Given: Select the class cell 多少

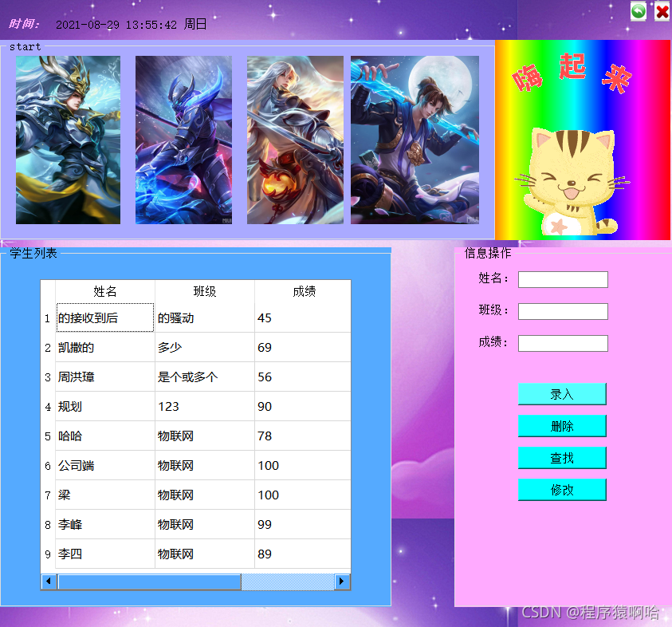Looking at the screenshot, I should pyautogui.click(x=205, y=347).
